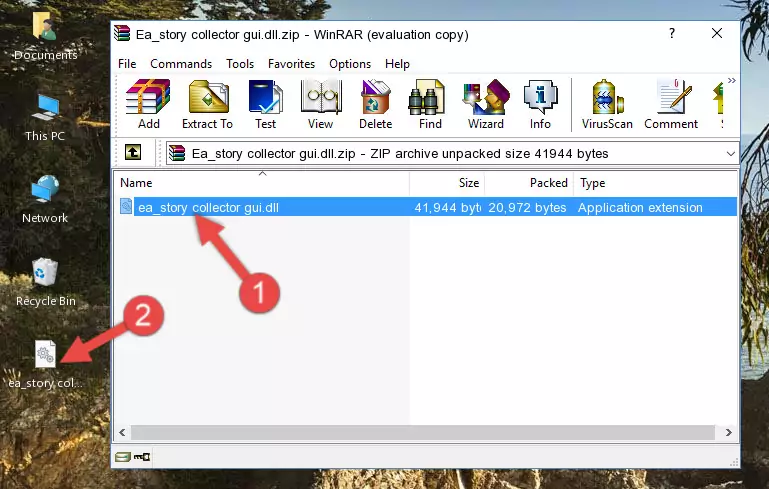Image resolution: width=769 pixels, height=489 pixels.
Task: Open the Tools menu
Action: [x=240, y=64]
